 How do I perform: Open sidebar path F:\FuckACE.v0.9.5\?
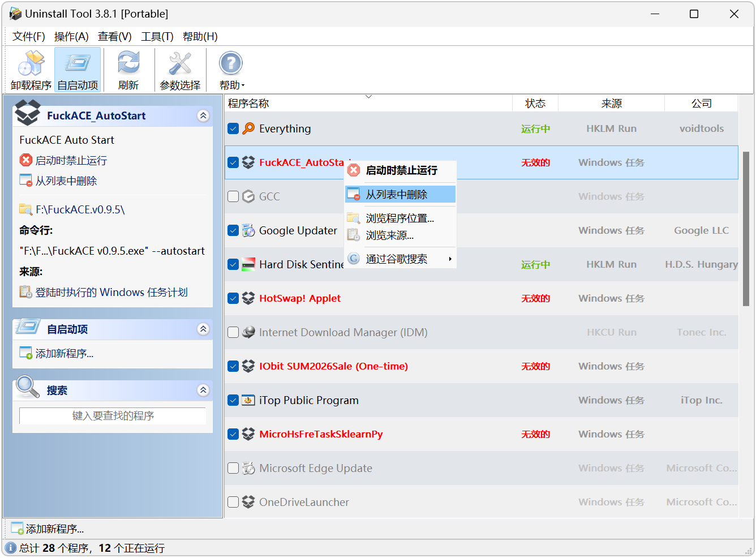80,209
